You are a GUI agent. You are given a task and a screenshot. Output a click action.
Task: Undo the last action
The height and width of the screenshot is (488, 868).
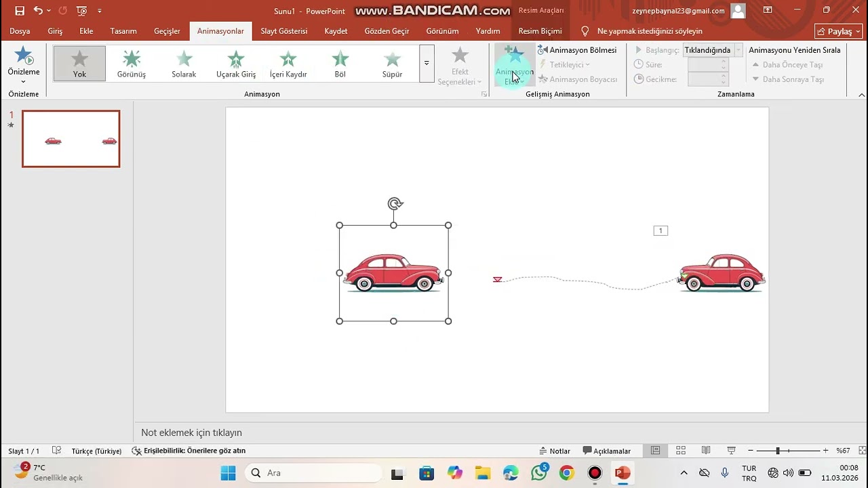point(38,11)
